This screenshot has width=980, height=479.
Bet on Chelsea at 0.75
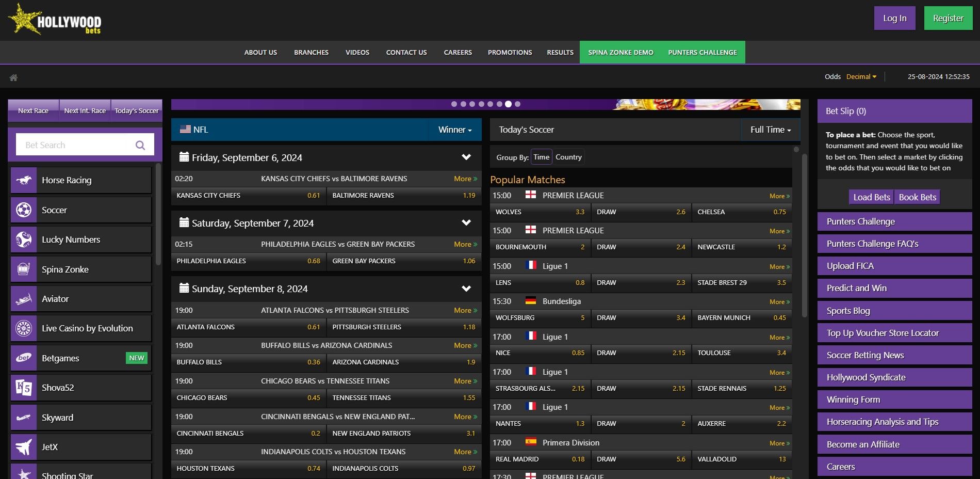pyautogui.click(x=742, y=212)
